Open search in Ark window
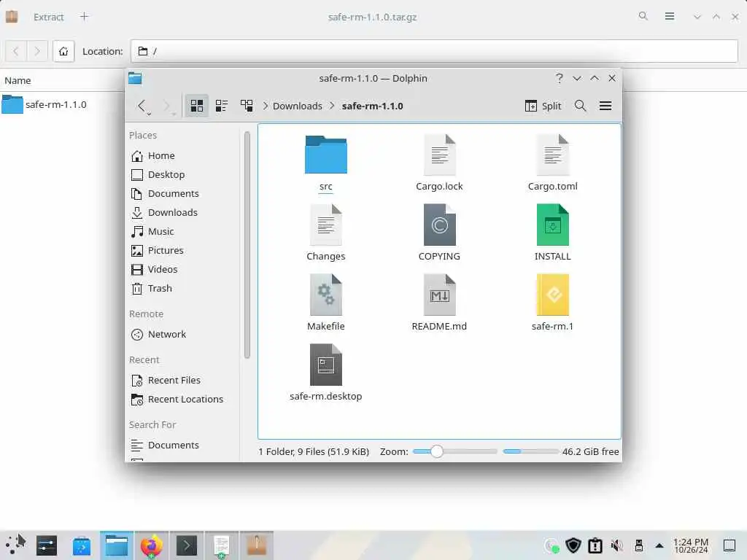747x560 pixels. 643,17
